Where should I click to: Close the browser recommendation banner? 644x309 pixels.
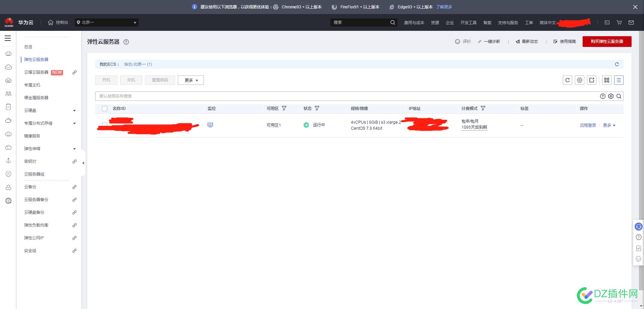click(x=635, y=7)
